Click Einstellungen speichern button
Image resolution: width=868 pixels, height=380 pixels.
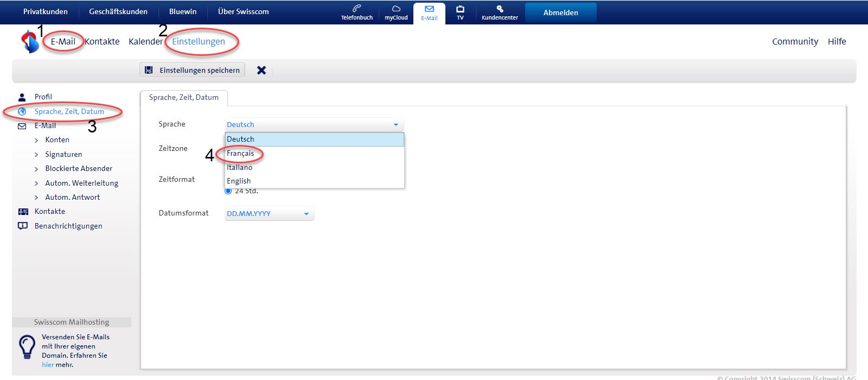pyautogui.click(x=193, y=70)
